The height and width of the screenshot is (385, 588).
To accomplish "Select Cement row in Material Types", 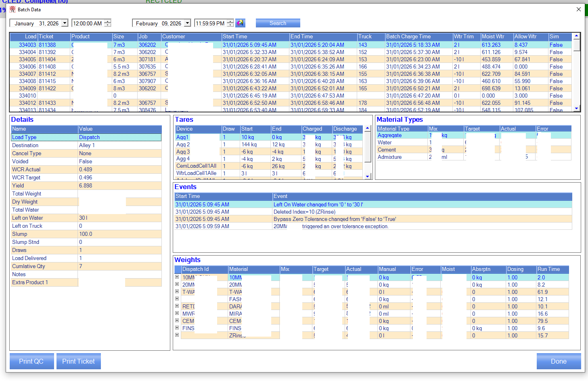I will (x=474, y=150).
